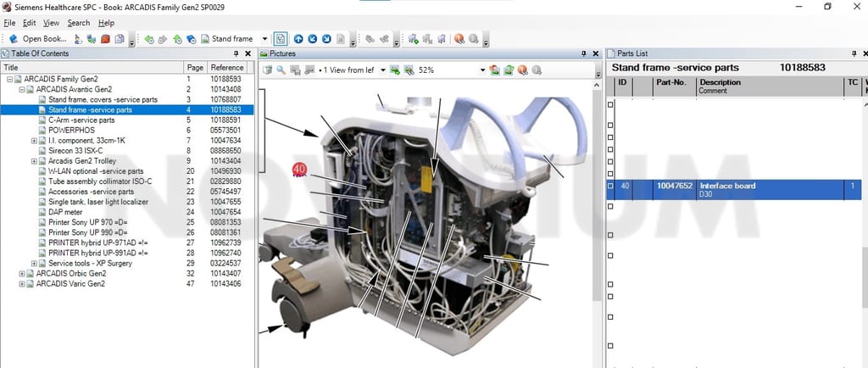868x368 pixels.
Task: Click the add-to-cart icon with green plus
Action: (413, 39)
